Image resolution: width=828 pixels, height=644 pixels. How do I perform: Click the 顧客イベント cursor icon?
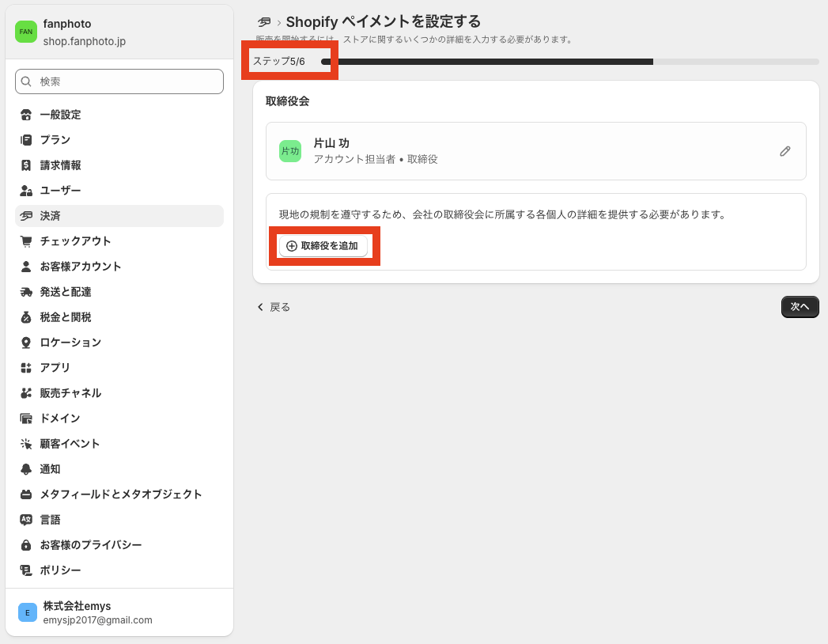pos(26,444)
